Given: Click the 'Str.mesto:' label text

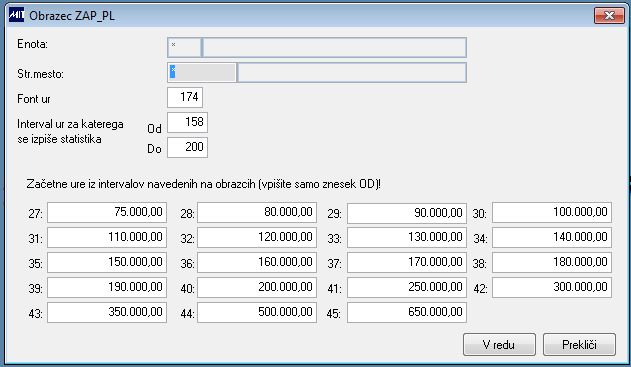Looking at the screenshot, I should (40, 74).
